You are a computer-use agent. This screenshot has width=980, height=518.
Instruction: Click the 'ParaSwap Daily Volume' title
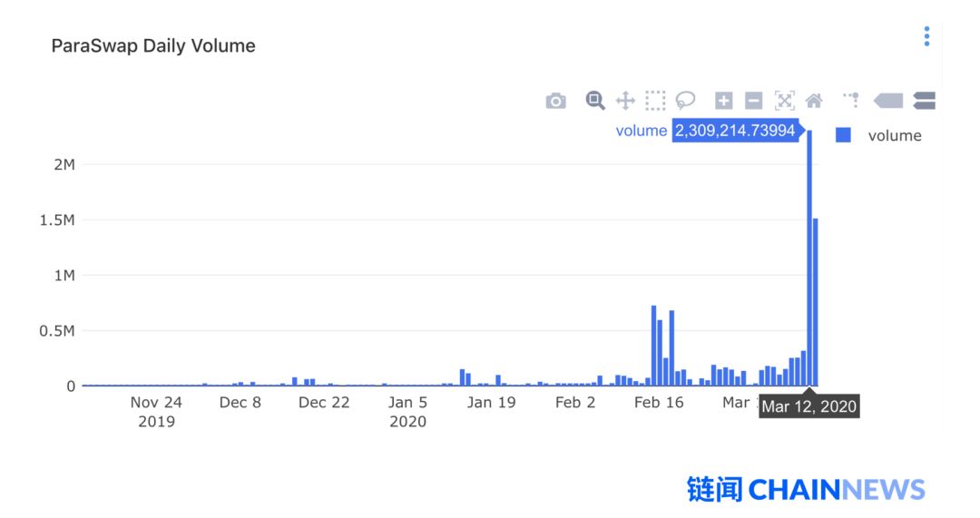coord(153,45)
